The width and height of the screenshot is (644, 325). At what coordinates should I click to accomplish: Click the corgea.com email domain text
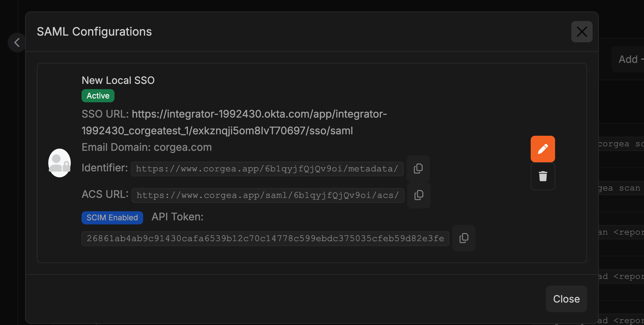[183, 147]
